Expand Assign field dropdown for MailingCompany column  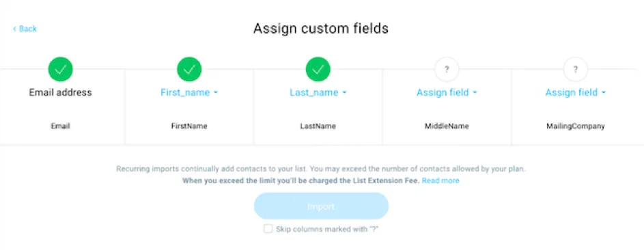coord(576,93)
